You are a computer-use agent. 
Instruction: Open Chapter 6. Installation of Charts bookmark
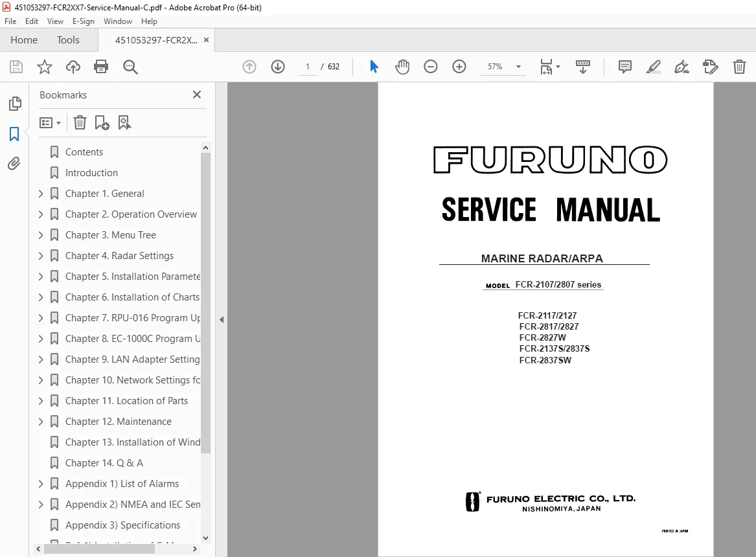[132, 297]
